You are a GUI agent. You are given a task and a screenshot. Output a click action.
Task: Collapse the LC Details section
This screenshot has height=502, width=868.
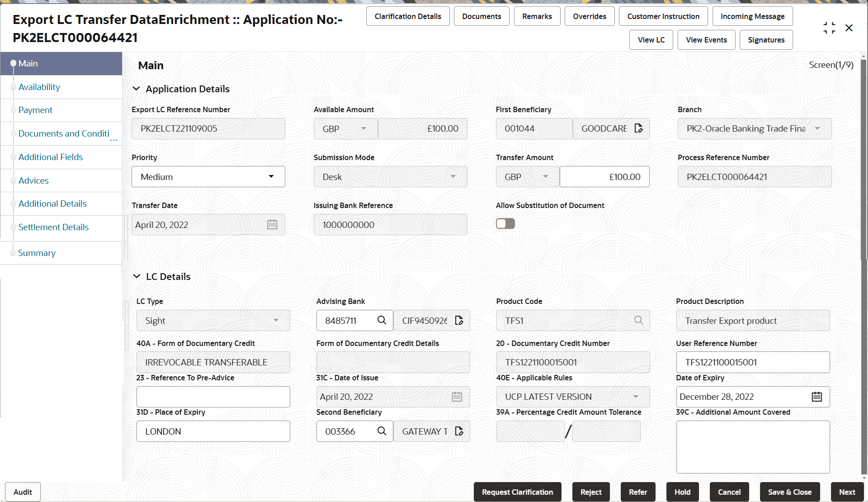pyautogui.click(x=137, y=276)
